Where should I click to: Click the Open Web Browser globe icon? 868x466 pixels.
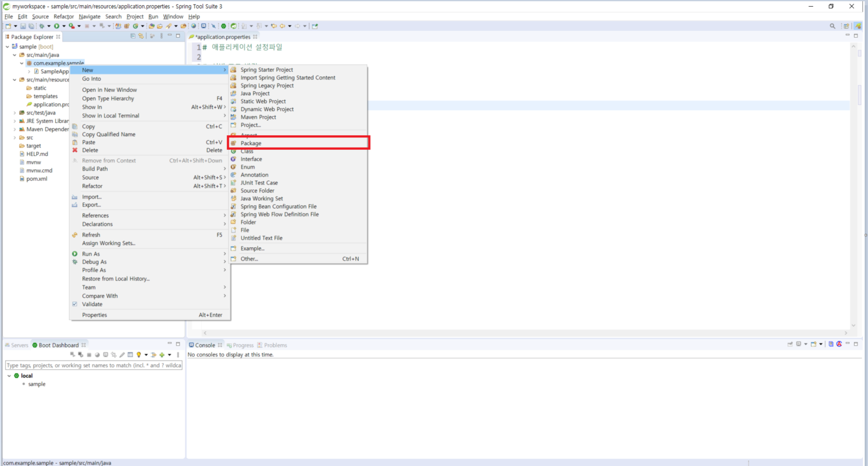(193, 26)
